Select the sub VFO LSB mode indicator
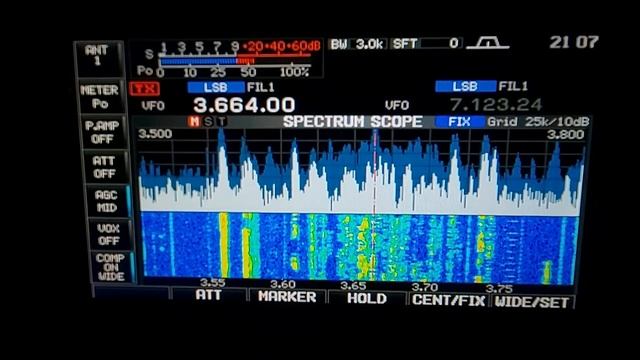Viewport: 640px width, 360px height. tap(465, 86)
